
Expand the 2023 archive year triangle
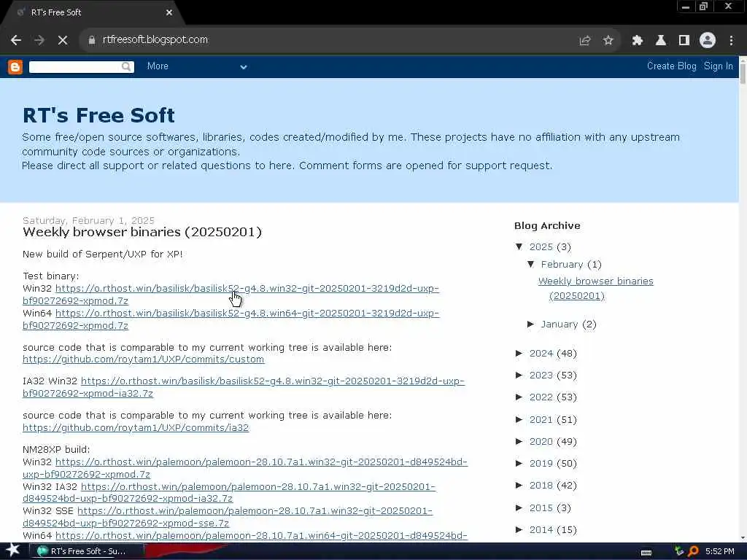[519, 376]
